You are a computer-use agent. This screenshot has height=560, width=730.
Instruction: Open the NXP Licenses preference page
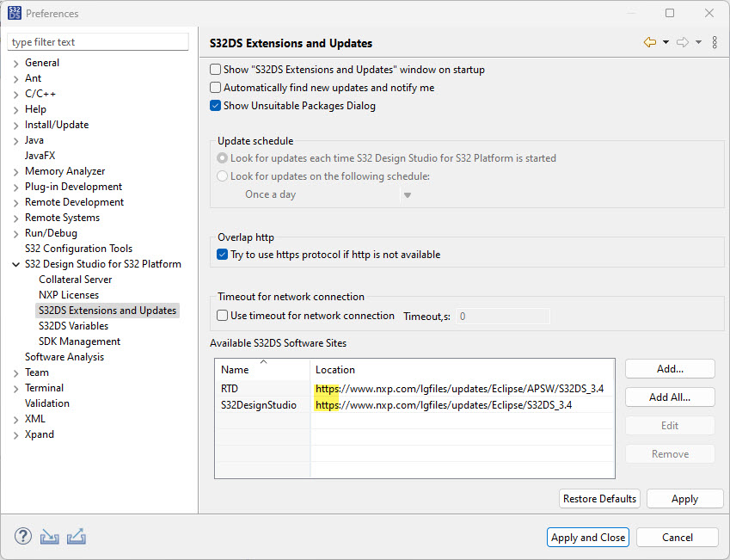pyautogui.click(x=69, y=295)
